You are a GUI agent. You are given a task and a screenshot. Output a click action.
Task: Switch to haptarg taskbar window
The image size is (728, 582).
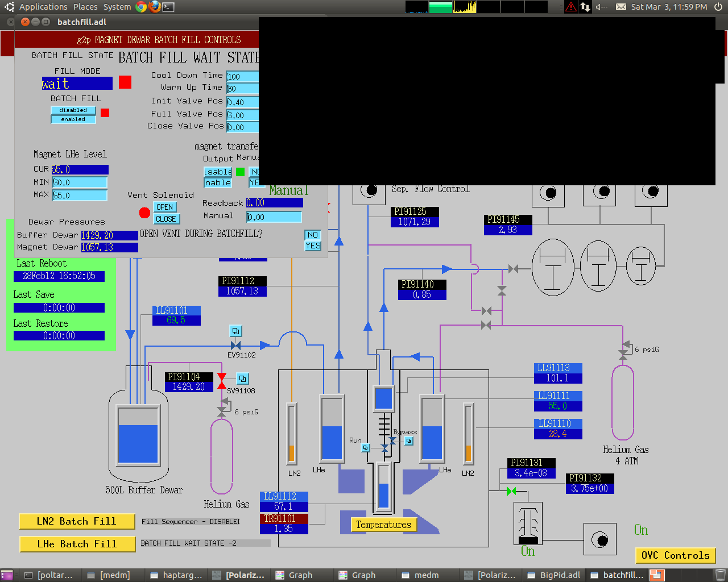(176, 575)
